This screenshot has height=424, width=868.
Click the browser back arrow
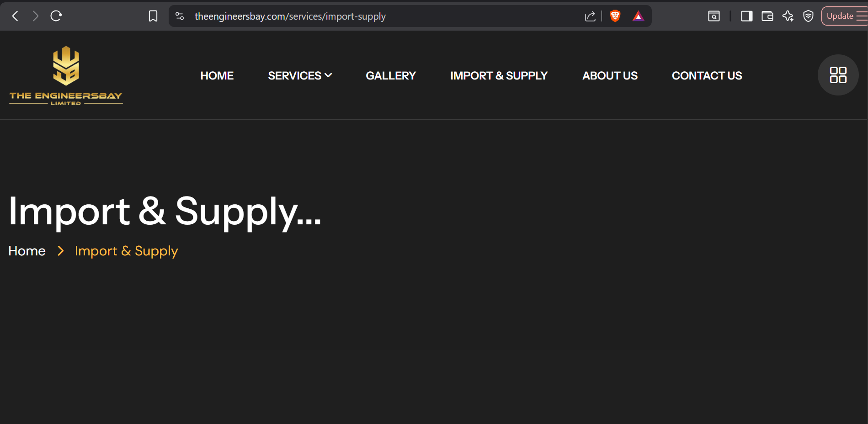15,16
